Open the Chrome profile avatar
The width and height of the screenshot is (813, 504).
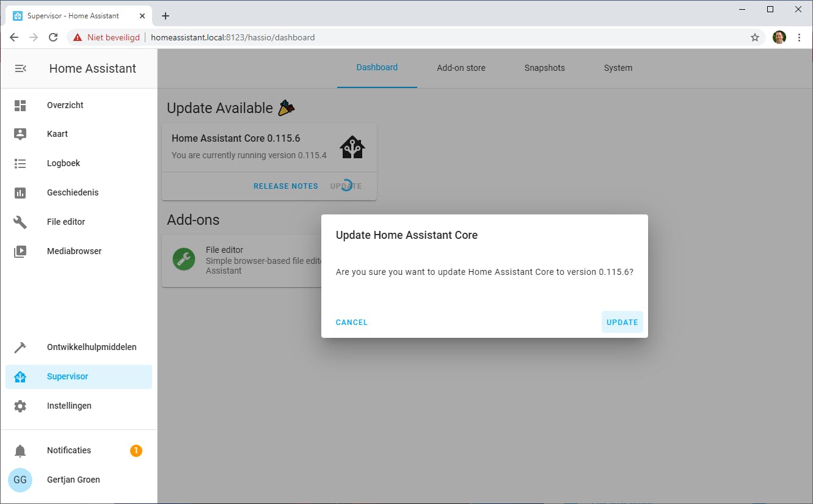click(779, 37)
